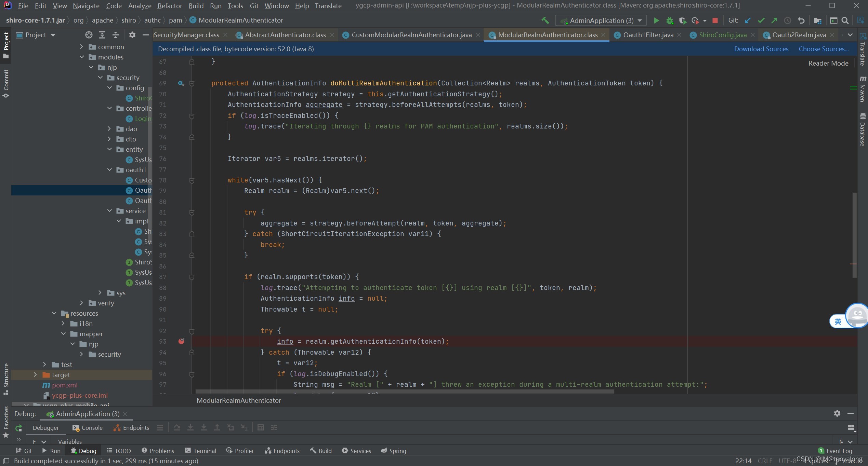Screen dimensions: 868x466
Task: Select opened file locator icon in Project panel
Action: point(89,35)
